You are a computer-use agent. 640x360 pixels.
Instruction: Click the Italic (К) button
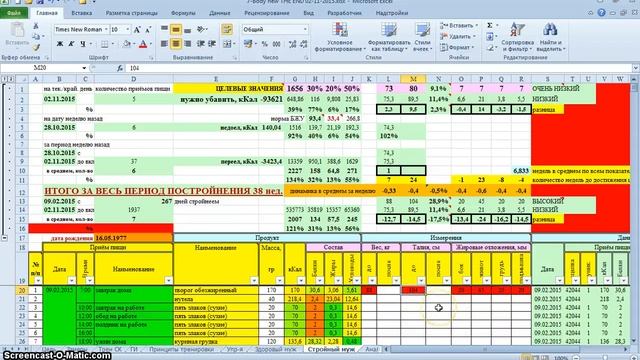71,44
